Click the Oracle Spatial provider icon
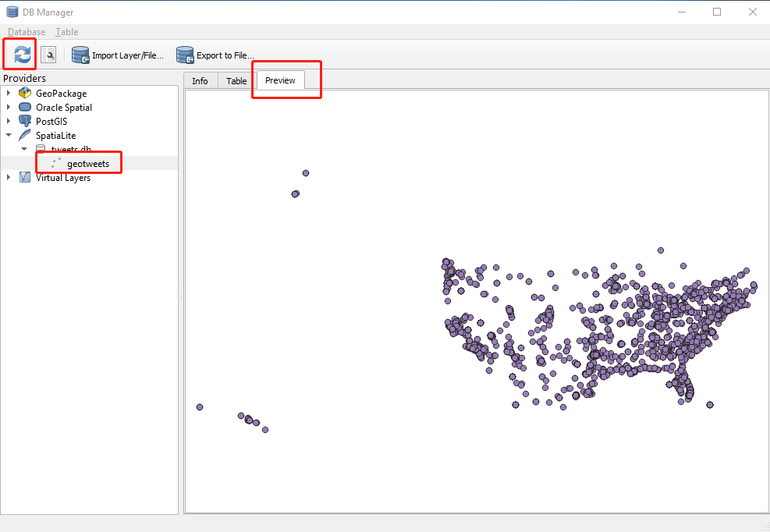Viewport: 770px width, 532px height. coord(24,107)
